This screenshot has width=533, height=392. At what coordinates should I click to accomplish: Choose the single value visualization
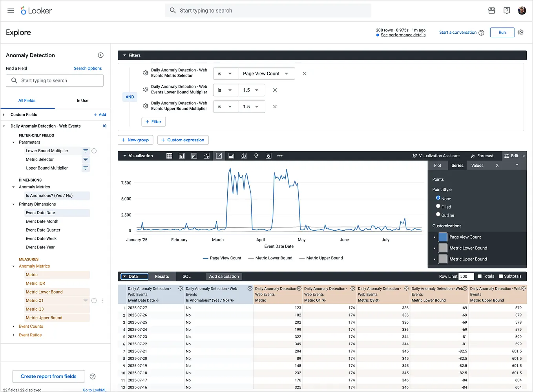268,155
